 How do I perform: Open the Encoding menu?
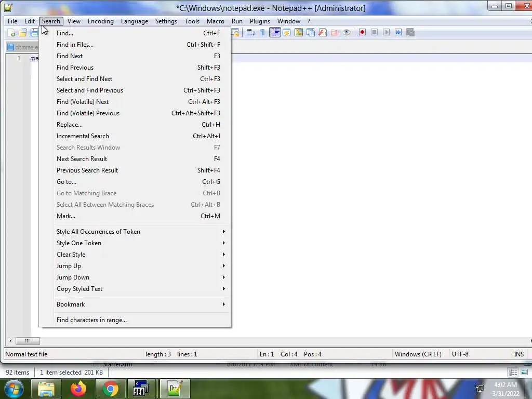tap(101, 21)
